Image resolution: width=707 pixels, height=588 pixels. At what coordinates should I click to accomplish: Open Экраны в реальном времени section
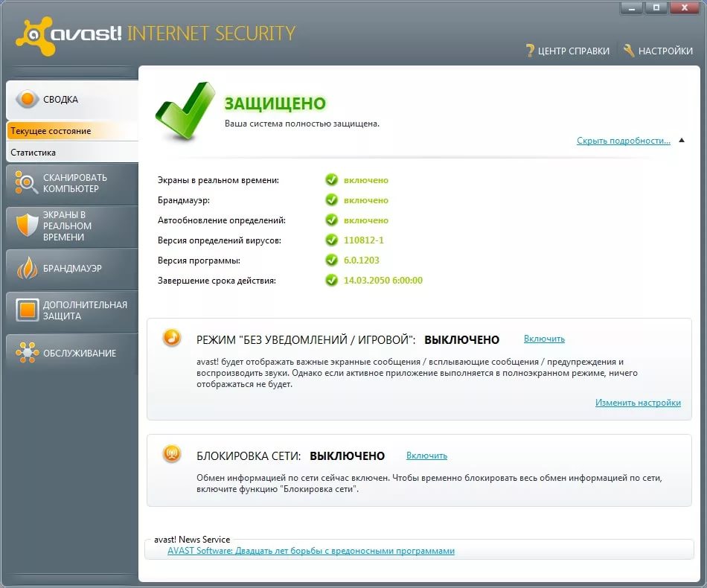click(x=72, y=226)
